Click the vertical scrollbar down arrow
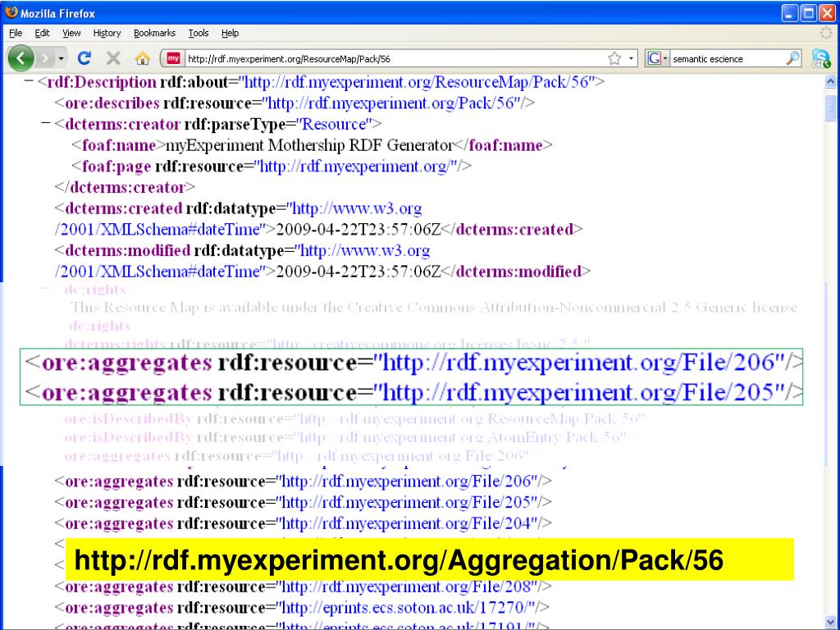The image size is (840, 630). tap(830, 622)
